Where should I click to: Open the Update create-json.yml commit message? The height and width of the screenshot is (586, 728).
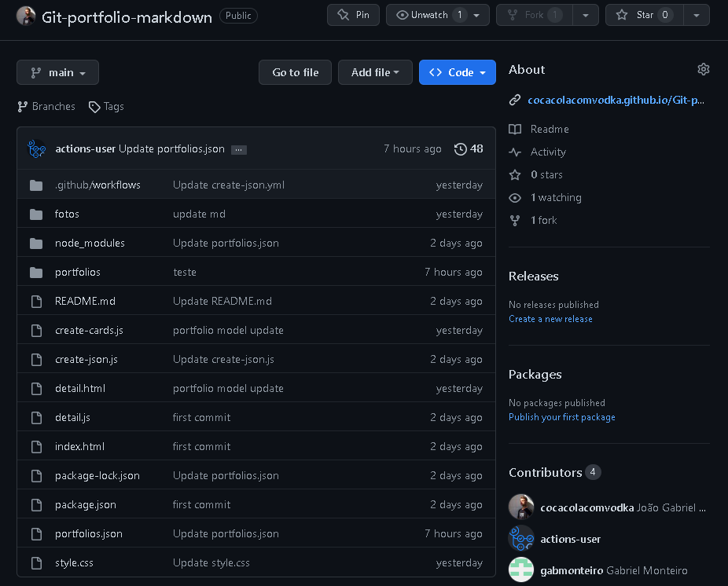(229, 185)
